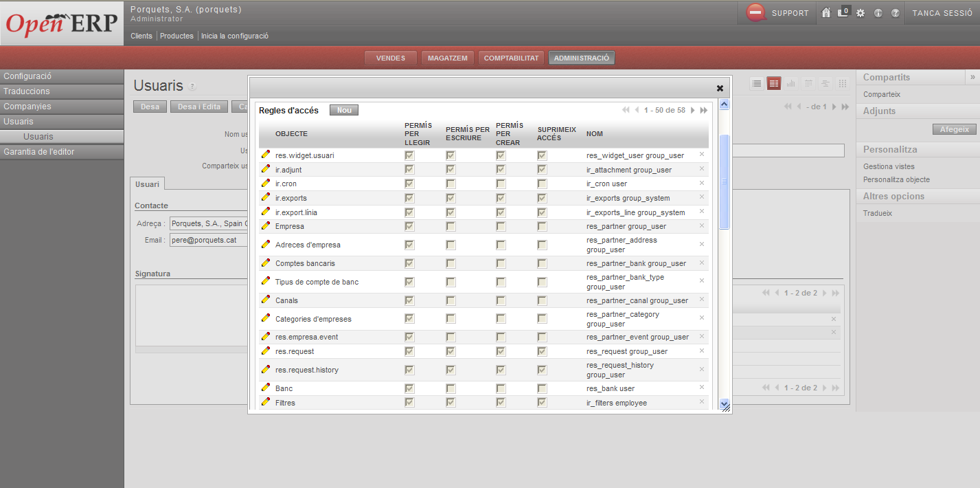Screen dimensions: 980x488
Task: Click the dialog's vertical scrollbar down arrow
Action: tap(724, 403)
